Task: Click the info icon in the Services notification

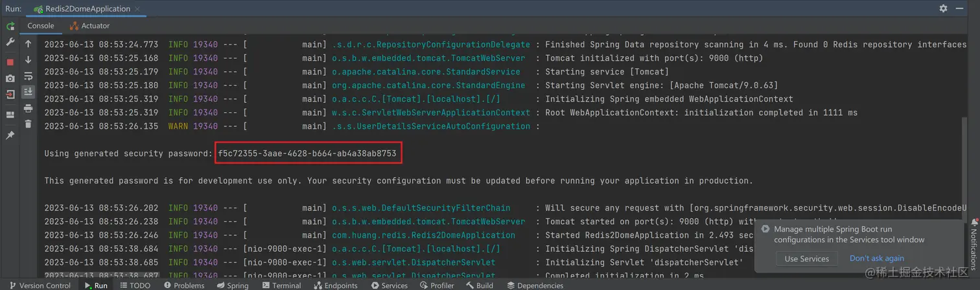Action: point(765,229)
